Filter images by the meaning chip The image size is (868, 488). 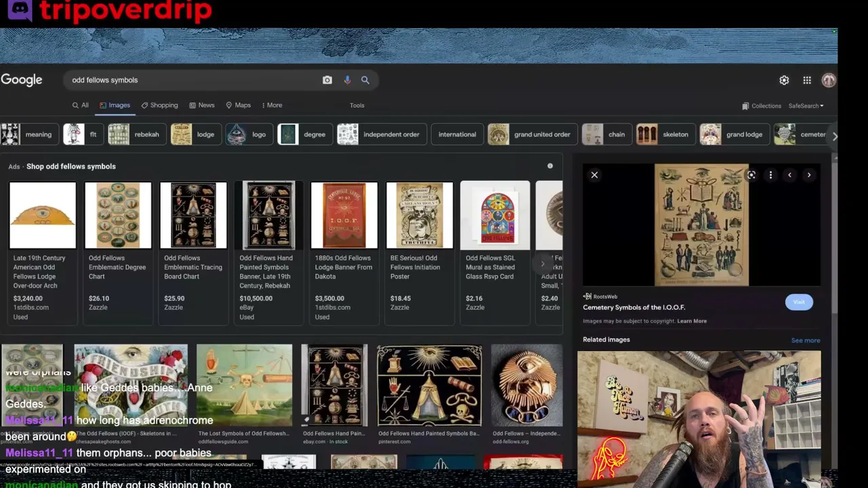click(x=29, y=134)
